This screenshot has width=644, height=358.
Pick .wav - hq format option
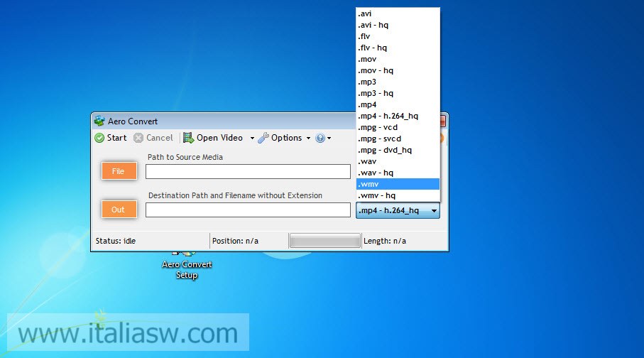(x=398, y=173)
